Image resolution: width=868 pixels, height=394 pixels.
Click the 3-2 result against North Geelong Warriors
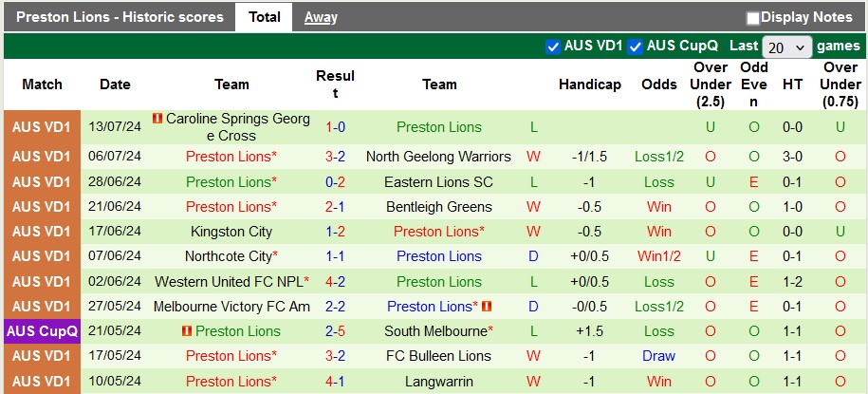335,157
